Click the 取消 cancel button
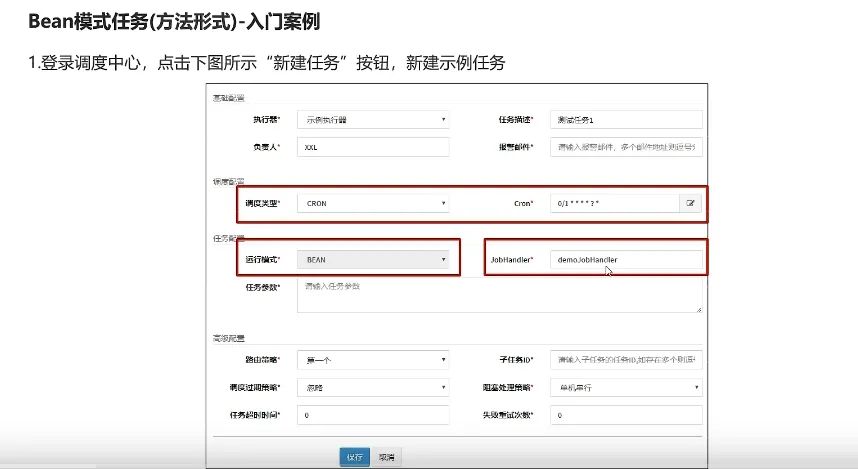This screenshot has width=858, height=469. [x=385, y=457]
